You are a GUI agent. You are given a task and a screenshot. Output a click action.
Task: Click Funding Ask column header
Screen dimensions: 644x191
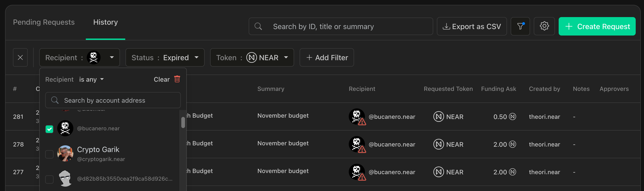(498, 89)
